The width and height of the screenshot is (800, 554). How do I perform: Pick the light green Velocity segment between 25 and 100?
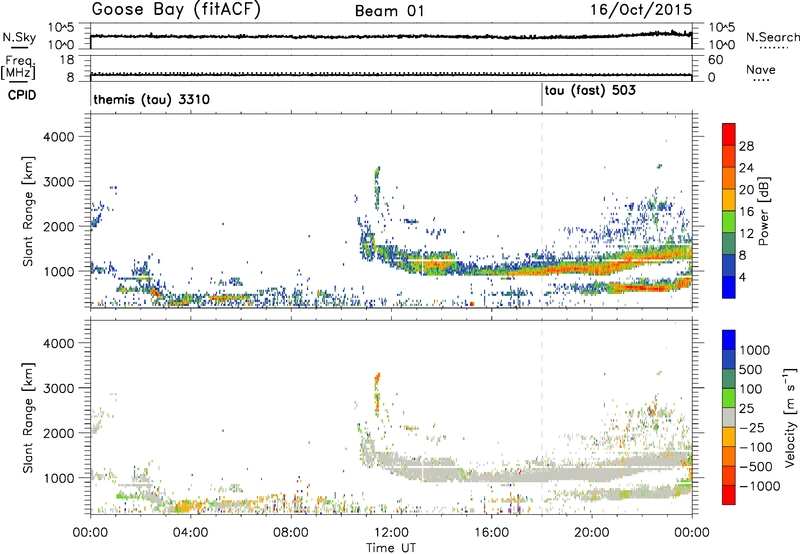[x=729, y=398]
